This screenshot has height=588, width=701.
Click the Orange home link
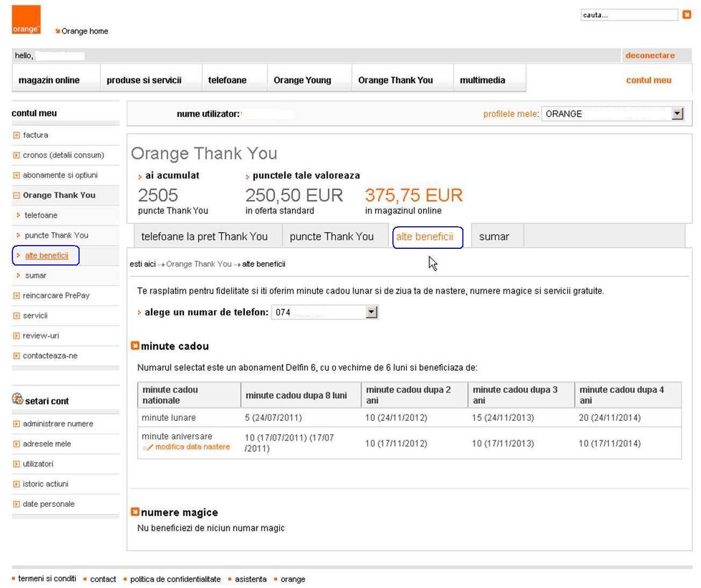(84, 31)
